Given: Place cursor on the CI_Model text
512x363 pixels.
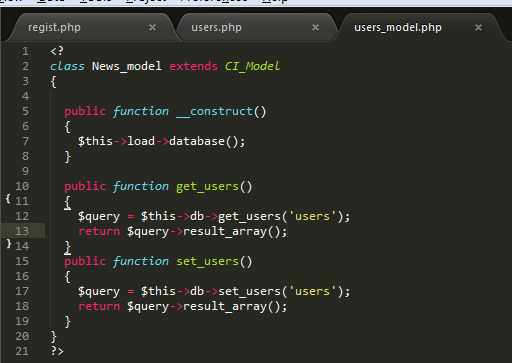Looking at the screenshot, I should [x=252, y=66].
